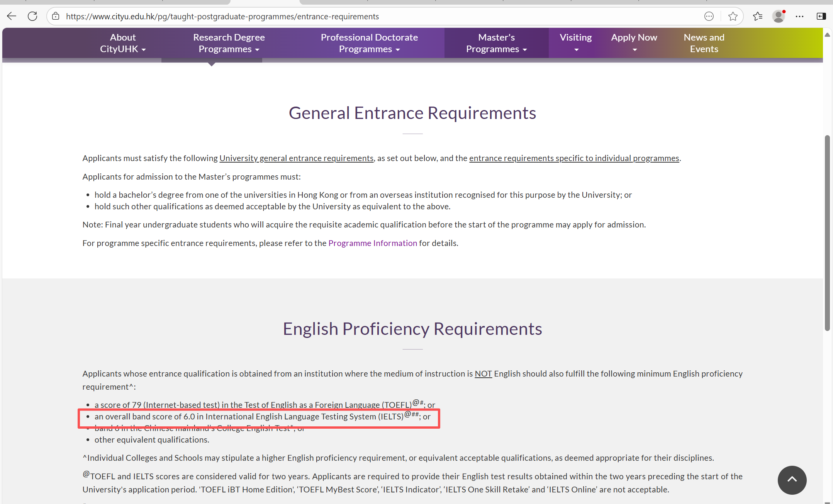
Task: Open University general entrance requirements link
Action: (296, 158)
